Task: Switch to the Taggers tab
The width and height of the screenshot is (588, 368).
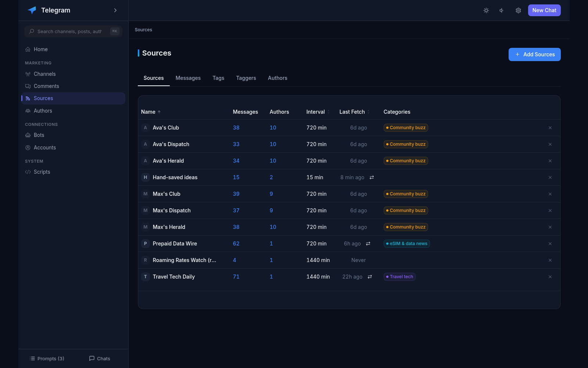Action: [246, 78]
